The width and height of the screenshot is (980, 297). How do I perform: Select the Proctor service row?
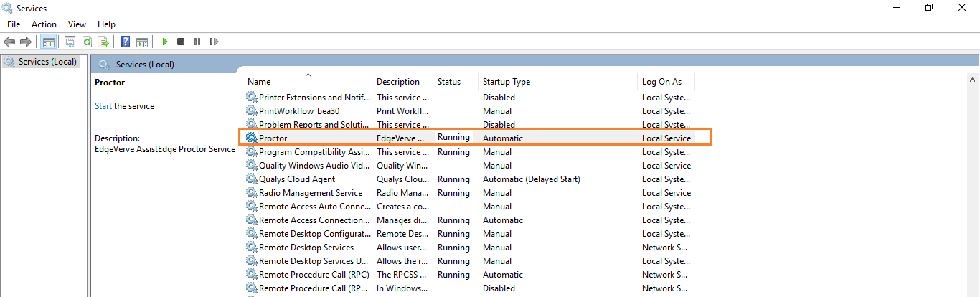tap(273, 138)
